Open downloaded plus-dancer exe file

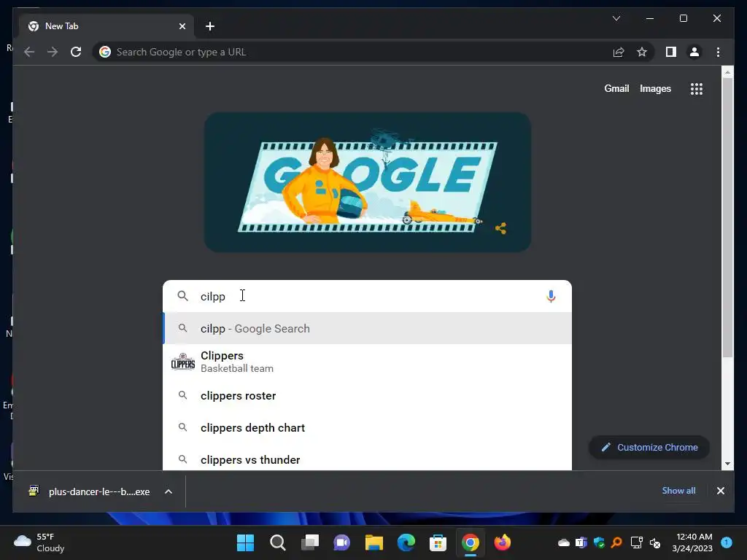pyautogui.click(x=90, y=491)
